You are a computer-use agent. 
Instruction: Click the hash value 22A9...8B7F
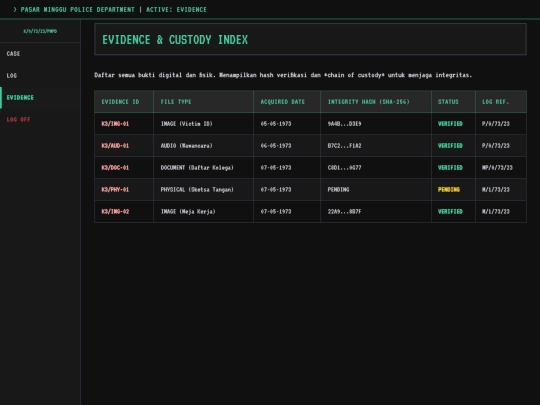pos(344,212)
